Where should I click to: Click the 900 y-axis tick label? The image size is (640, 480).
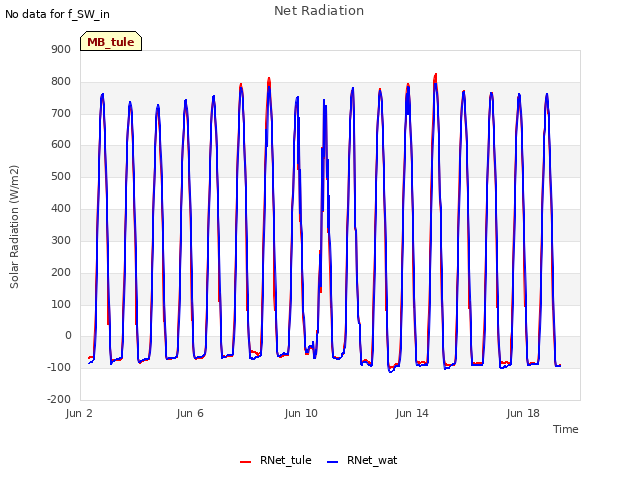click(61, 50)
